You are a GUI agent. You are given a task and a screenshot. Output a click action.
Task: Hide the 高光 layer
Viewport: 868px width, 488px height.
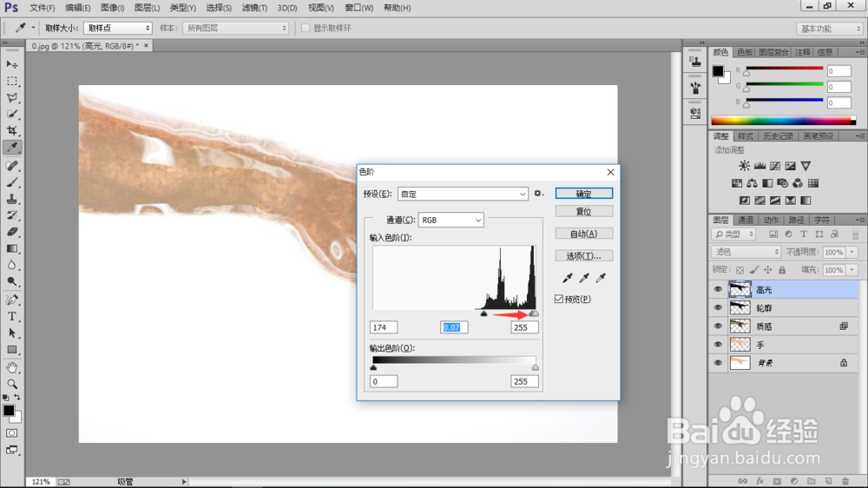[718, 289]
